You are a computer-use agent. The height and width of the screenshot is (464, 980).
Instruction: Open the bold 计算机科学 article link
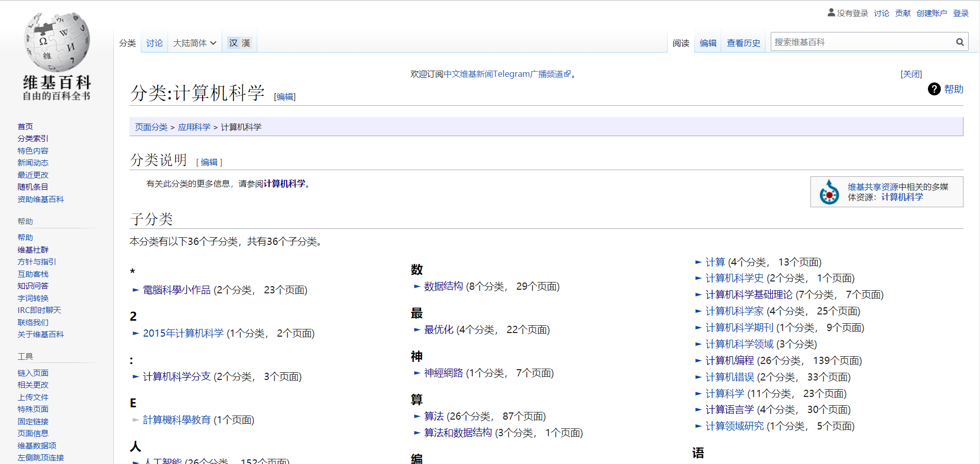click(285, 184)
